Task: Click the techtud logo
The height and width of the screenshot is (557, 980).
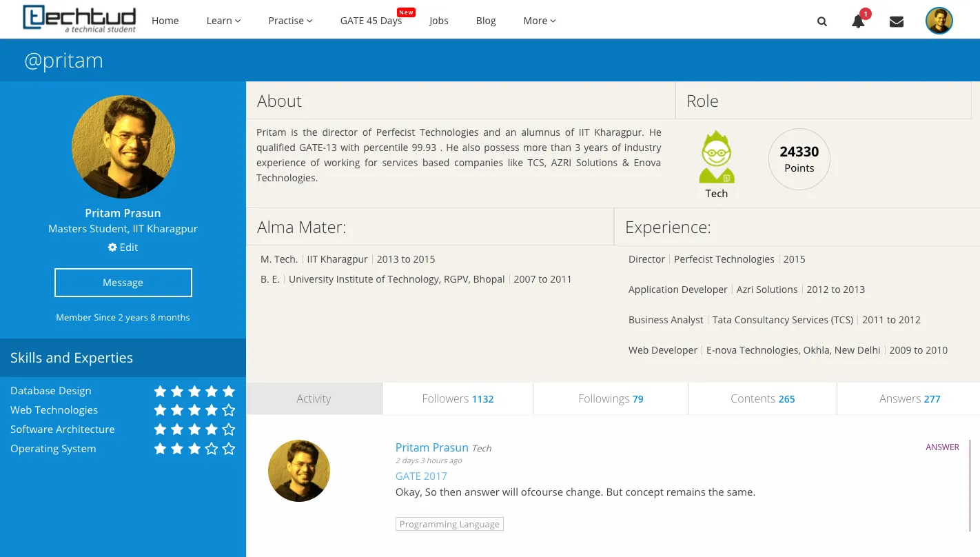Action: click(x=79, y=19)
